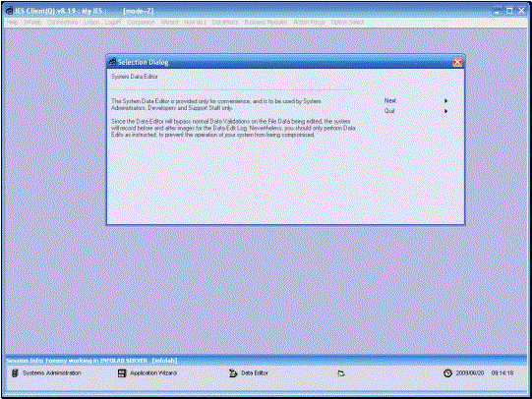Open the Wizard menu
Viewport: 532px width, 399px height.
coord(169,22)
